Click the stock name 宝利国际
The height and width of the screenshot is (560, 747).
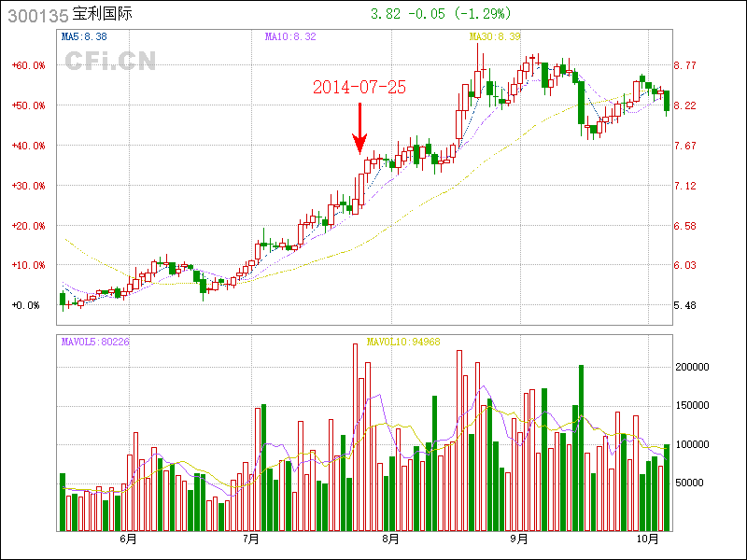point(95,15)
